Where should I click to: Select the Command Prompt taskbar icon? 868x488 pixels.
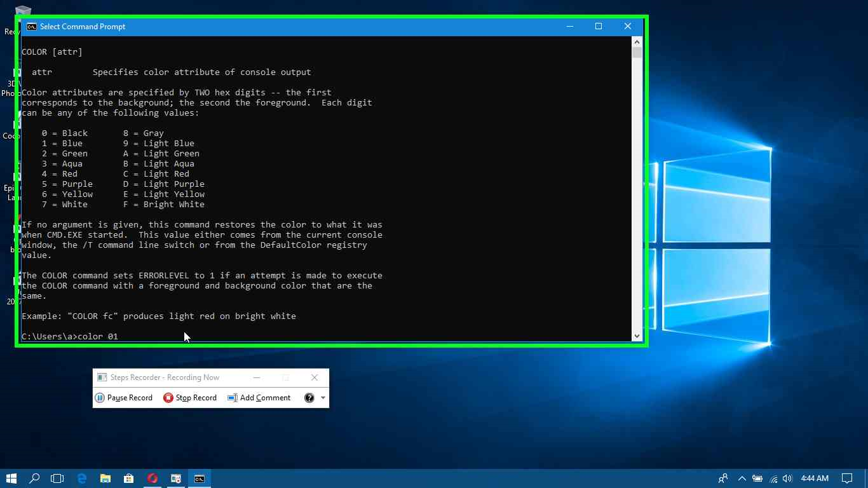[200, 478]
